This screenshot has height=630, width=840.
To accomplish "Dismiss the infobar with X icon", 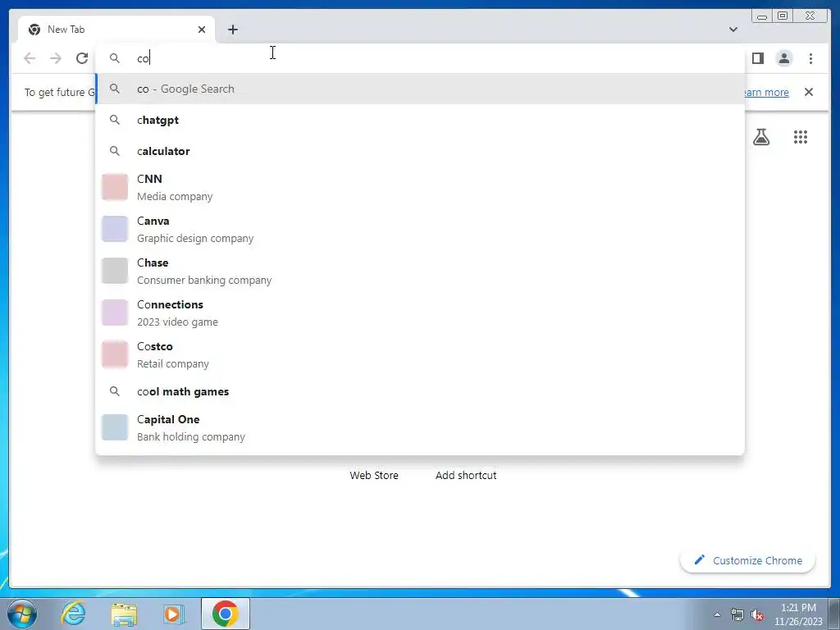I will click(808, 92).
